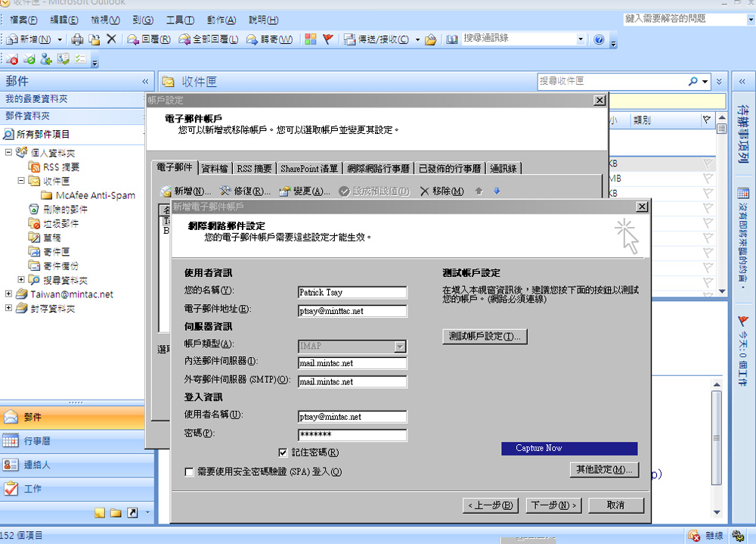756x544 pixels.
Task: Click the 測試帳戶設定 button
Action: [x=485, y=336]
